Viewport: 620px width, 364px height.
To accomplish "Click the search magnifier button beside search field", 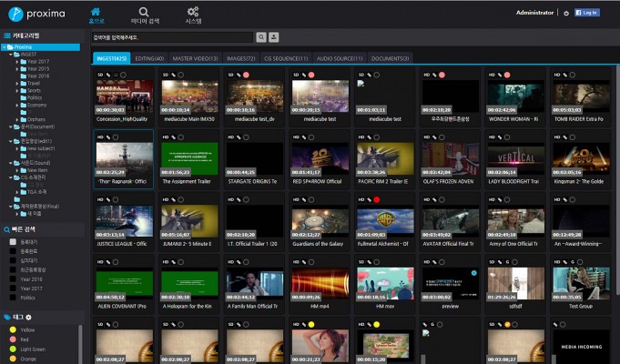I will (262, 37).
